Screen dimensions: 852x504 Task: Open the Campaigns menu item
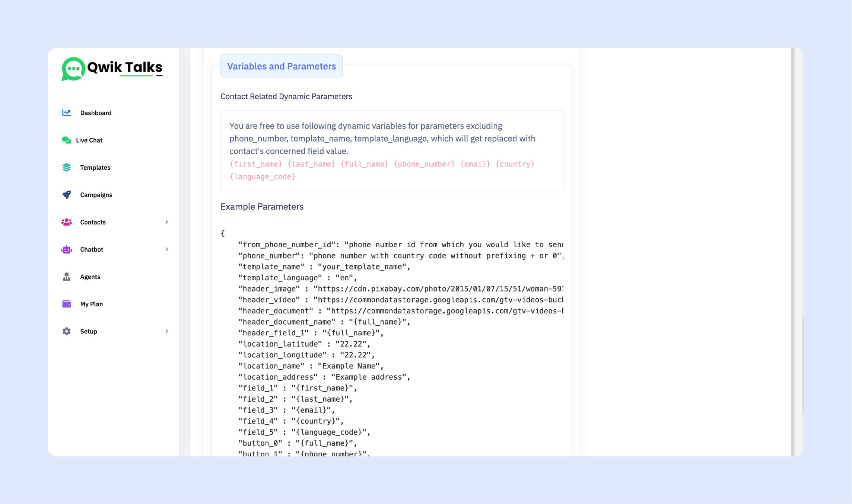click(x=96, y=195)
